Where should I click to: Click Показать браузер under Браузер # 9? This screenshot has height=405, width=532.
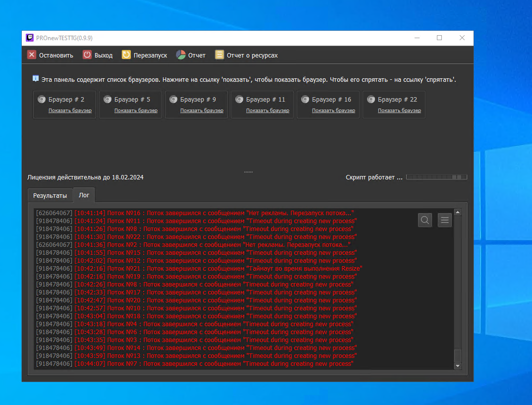(x=202, y=111)
